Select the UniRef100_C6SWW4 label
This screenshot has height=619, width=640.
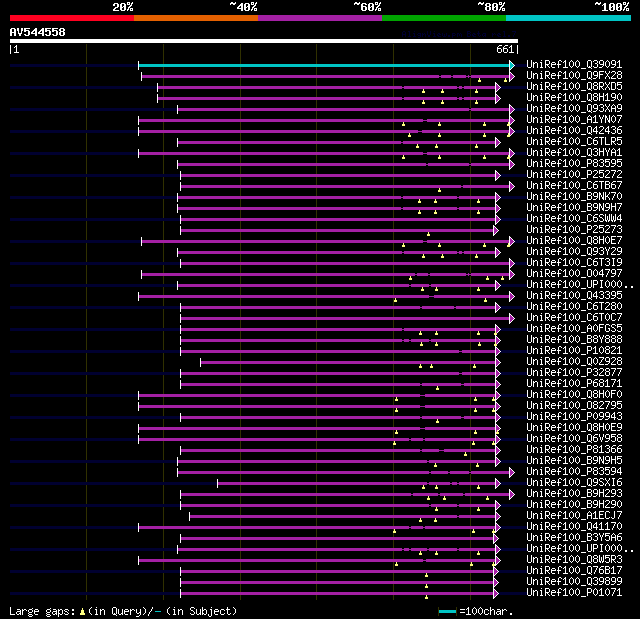click(574, 219)
